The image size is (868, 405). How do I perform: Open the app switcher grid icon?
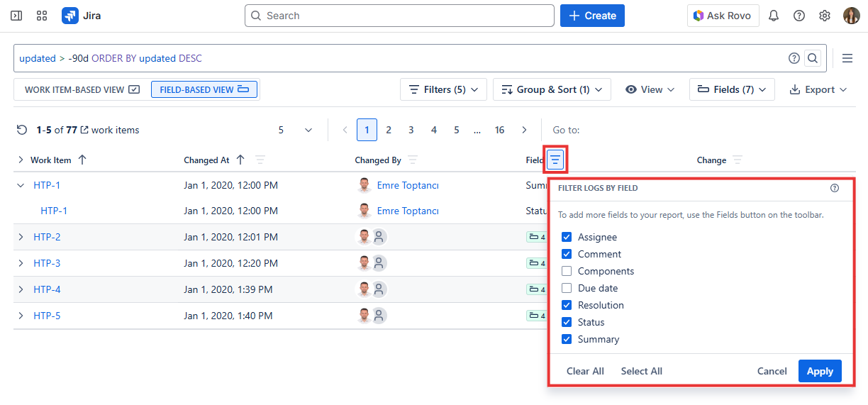pos(42,16)
